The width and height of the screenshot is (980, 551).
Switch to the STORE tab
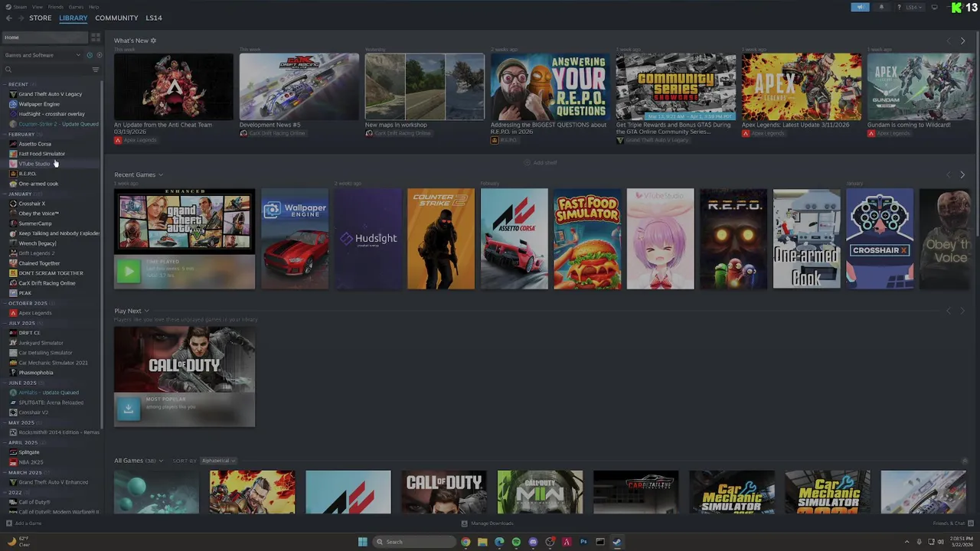pyautogui.click(x=41, y=18)
